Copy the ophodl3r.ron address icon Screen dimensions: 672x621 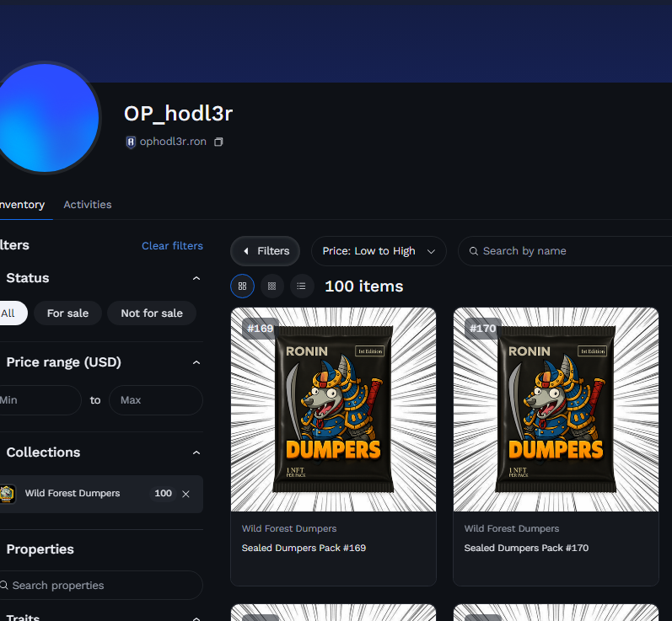point(218,142)
